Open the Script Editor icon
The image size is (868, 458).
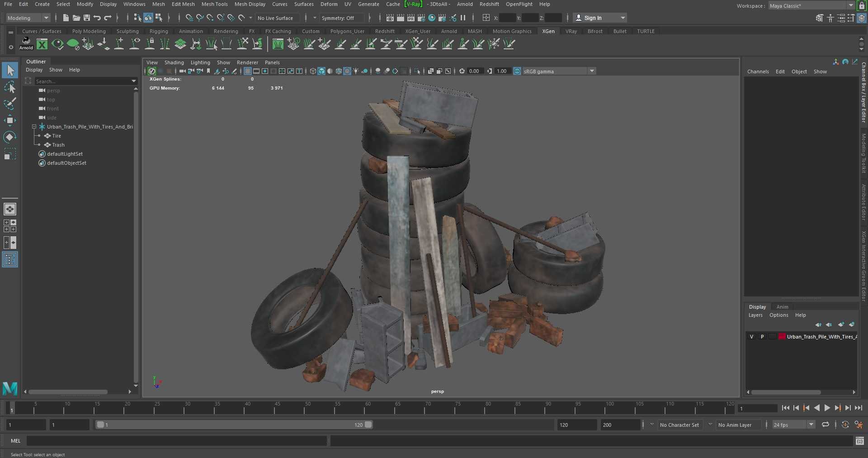(x=860, y=441)
